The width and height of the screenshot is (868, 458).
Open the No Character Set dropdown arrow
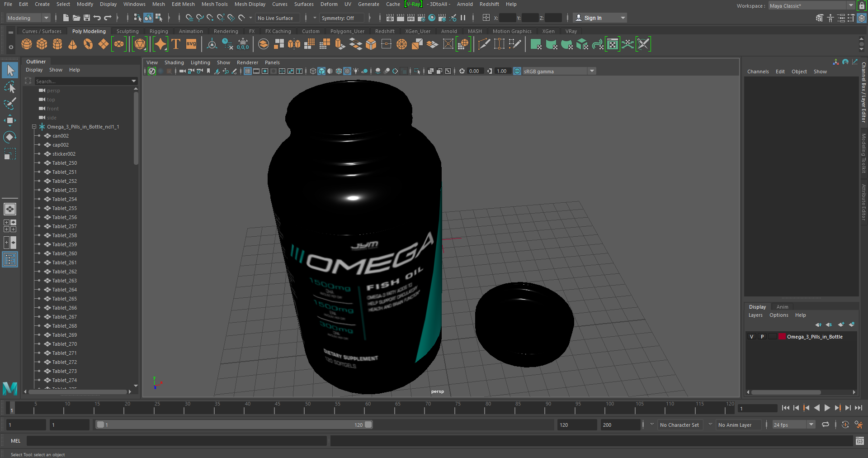click(x=652, y=425)
